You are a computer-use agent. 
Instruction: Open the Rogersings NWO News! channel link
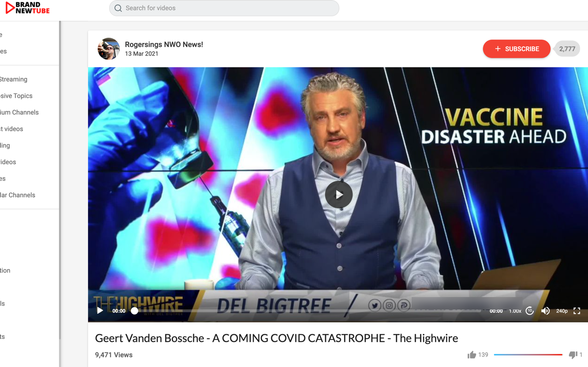pos(164,45)
